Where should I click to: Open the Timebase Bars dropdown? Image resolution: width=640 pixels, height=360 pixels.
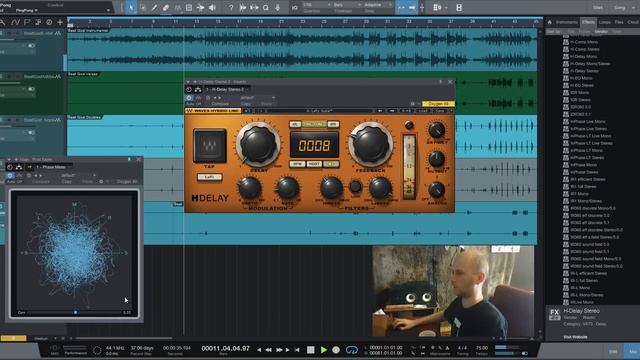pos(347,5)
